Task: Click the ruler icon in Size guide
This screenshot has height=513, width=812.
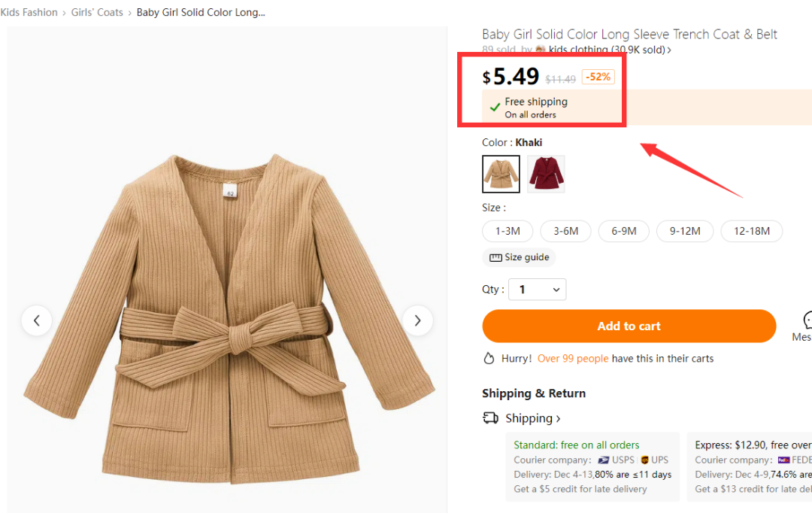Action: [x=495, y=257]
